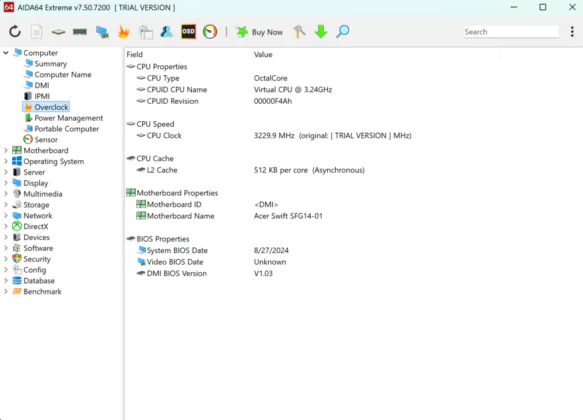Expand the Software node arrow

click(6, 248)
